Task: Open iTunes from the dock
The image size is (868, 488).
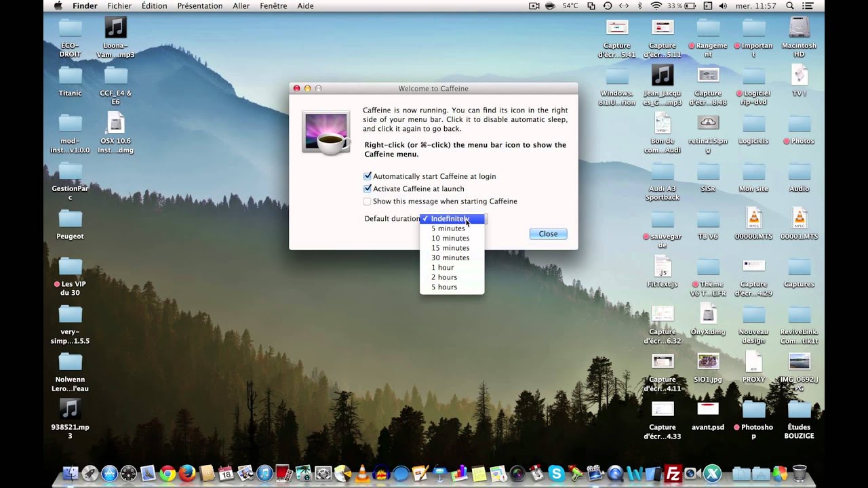Action: pyautogui.click(x=264, y=473)
